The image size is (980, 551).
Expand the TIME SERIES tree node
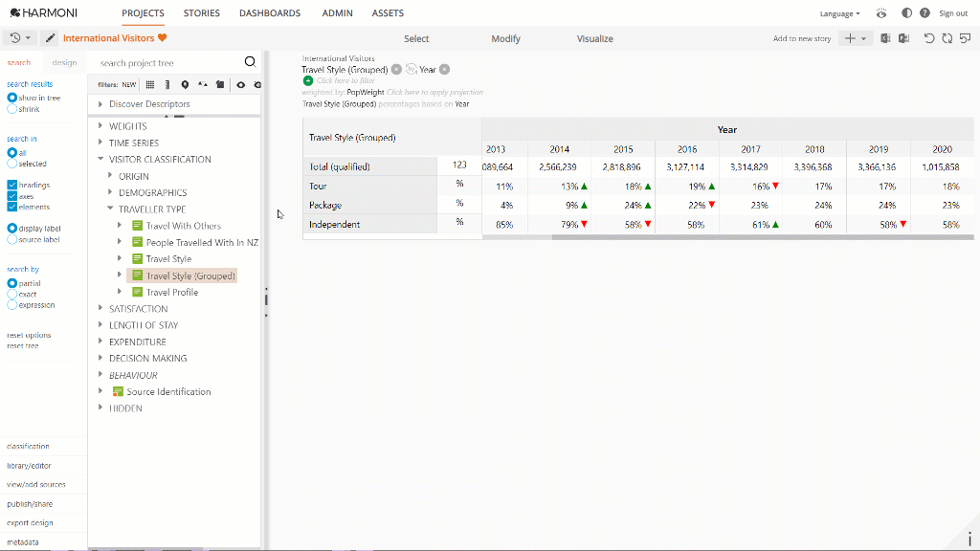tap(100, 143)
